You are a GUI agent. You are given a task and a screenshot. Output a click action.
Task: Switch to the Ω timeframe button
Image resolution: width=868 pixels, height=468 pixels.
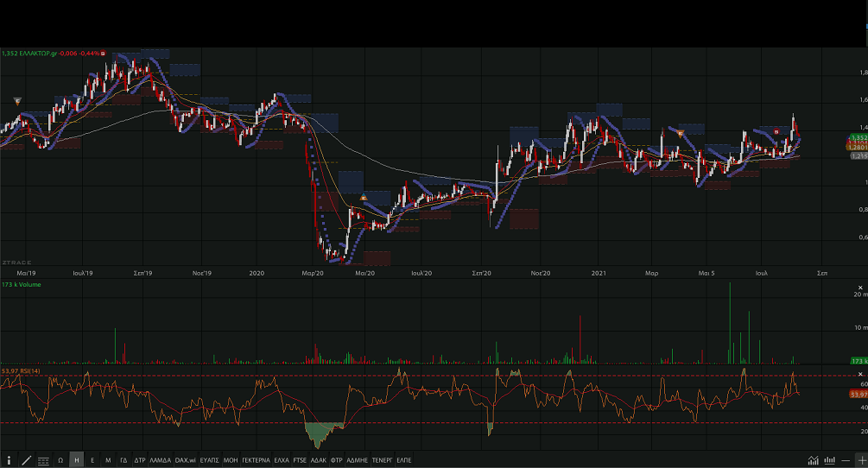click(60, 460)
